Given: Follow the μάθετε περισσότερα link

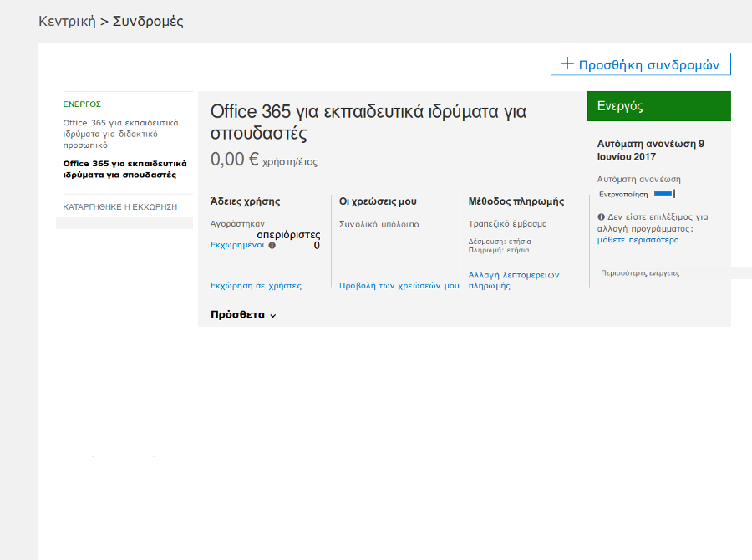Looking at the screenshot, I should (x=638, y=240).
